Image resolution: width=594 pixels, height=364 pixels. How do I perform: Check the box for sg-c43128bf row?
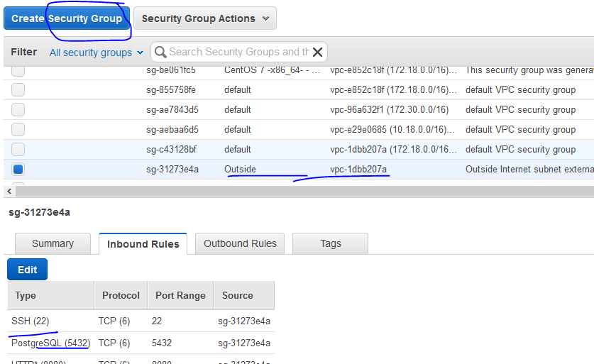[18, 149]
